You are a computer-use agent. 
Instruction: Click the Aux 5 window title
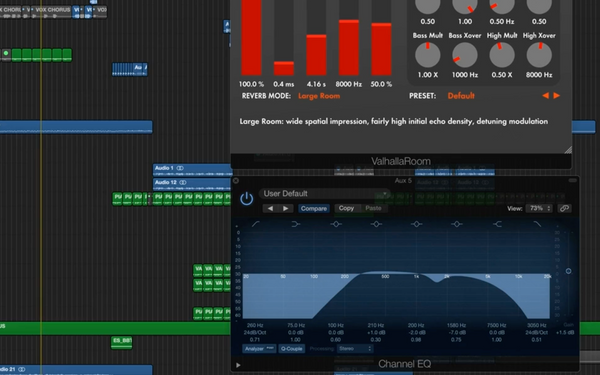click(x=403, y=180)
